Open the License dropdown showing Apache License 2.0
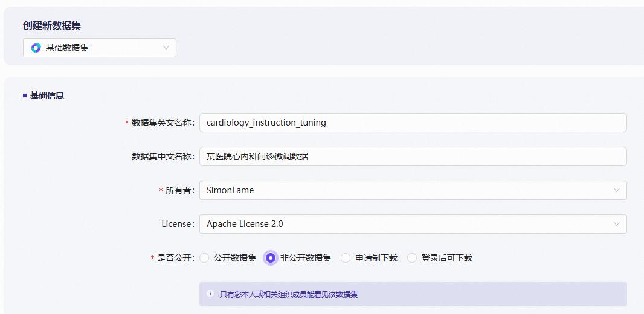Viewport: 644px width, 314px height. [x=405, y=224]
